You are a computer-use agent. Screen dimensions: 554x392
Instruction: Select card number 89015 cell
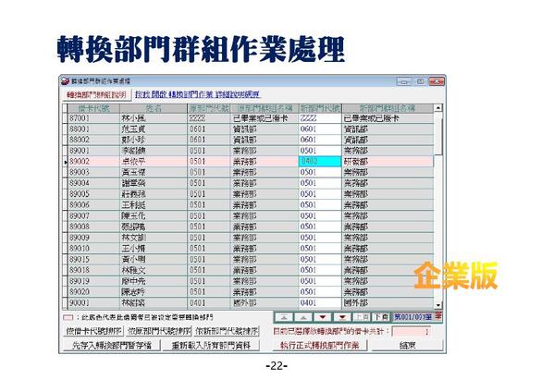pos(93,259)
